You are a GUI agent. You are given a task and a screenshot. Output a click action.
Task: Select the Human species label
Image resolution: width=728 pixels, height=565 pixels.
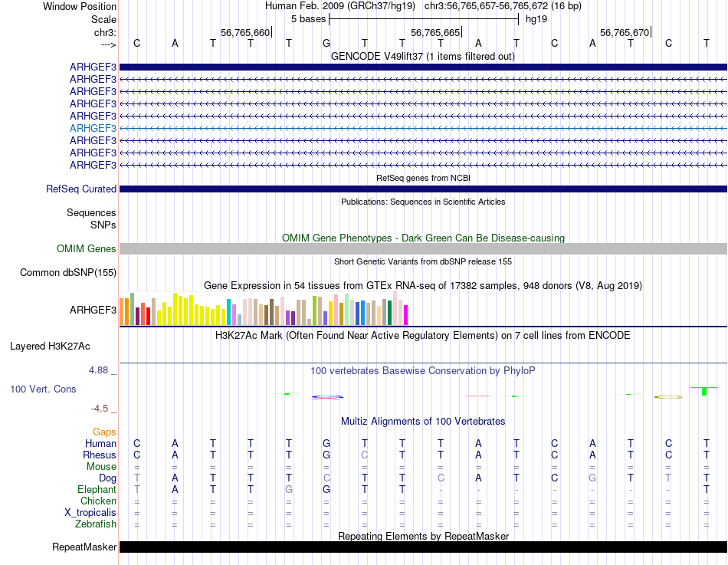coord(100,444)
